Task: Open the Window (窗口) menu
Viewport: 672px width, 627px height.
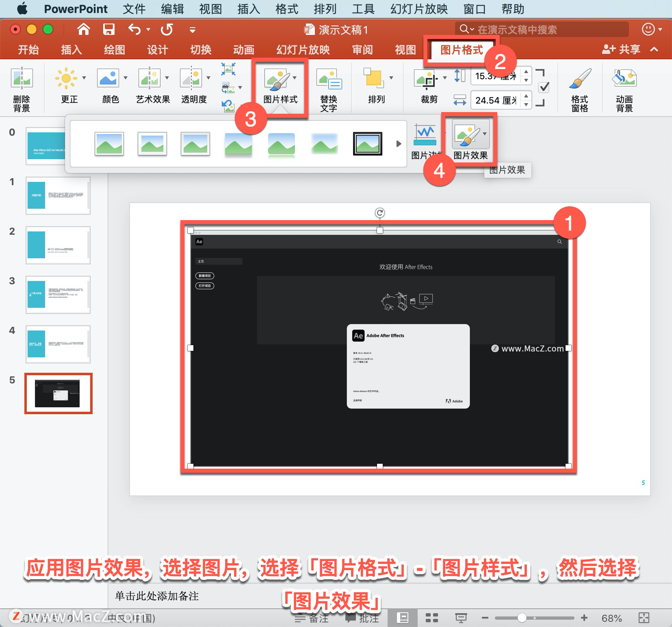Action: 475,9
